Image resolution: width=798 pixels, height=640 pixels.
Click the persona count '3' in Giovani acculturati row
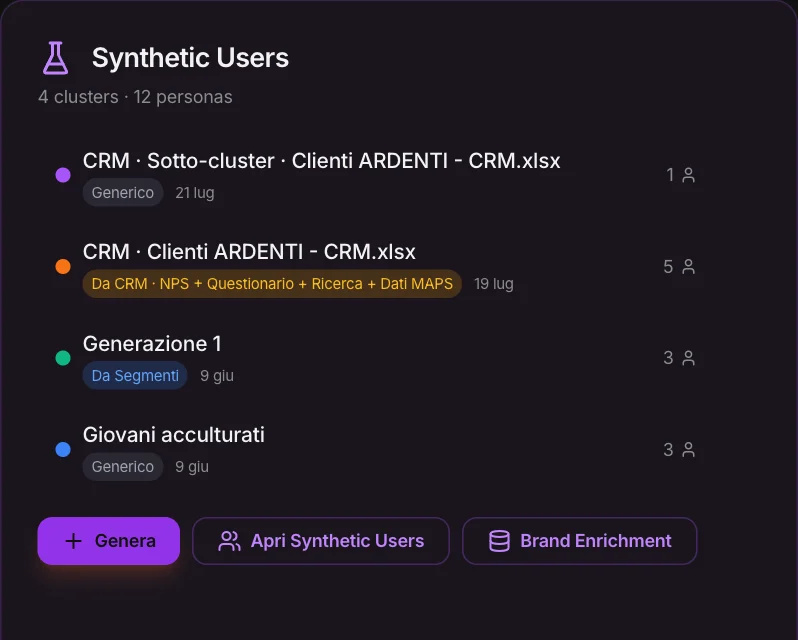668,450
